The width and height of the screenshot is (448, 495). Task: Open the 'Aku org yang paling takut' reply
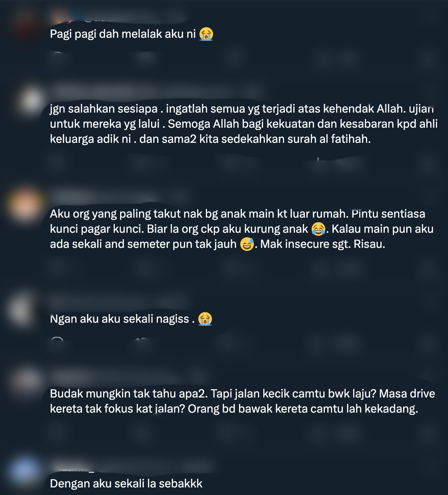point(242,229)
